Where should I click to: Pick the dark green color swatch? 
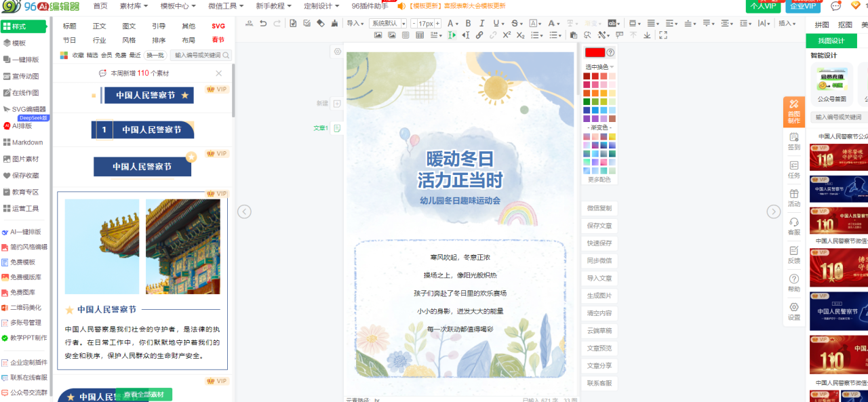coord(587,102)
